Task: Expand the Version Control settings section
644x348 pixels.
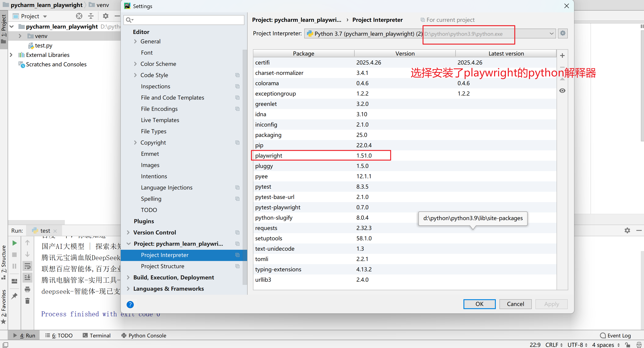Action: pyautogui.click(x=128, y=232)
